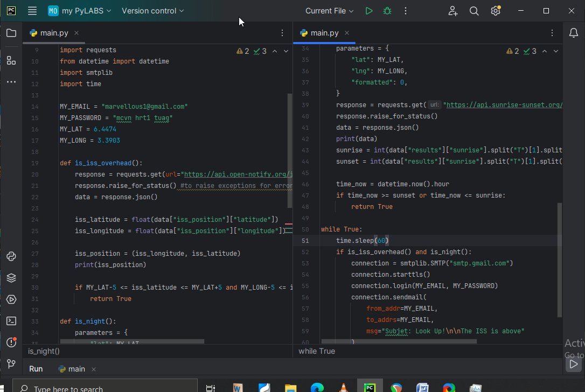Open the Version control dropdown
Viewport: 585px width, 392px height.
152,11
